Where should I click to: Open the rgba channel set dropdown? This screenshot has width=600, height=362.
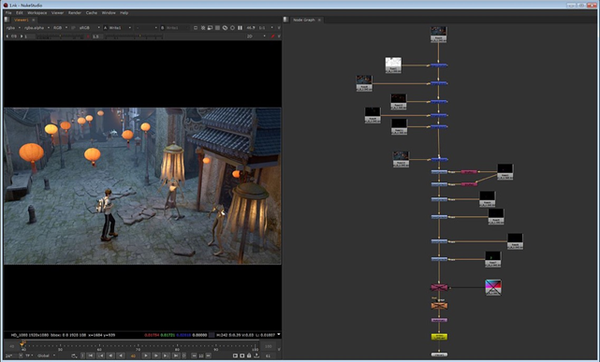pyautogui.click(x=13, y=28)
